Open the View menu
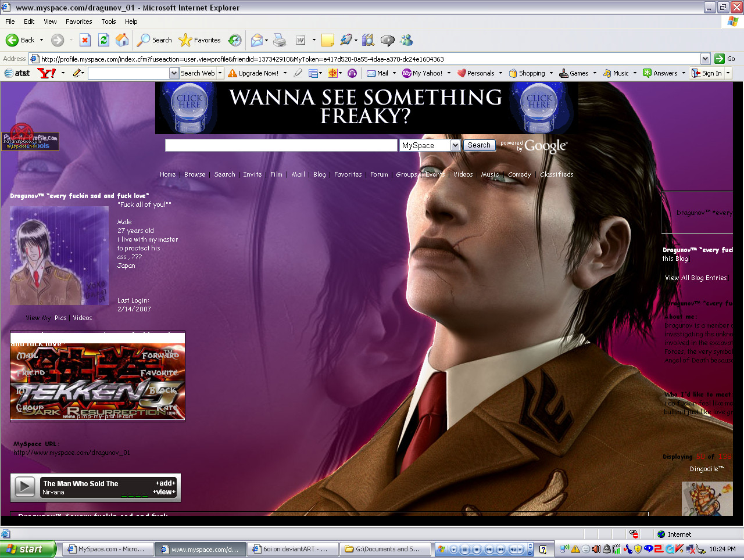The height and width of the screenshot is (560, 744). point(50,21)
